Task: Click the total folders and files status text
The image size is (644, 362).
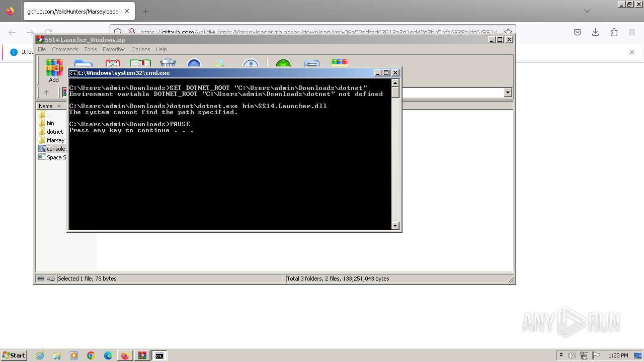Action: coord(338,279)
